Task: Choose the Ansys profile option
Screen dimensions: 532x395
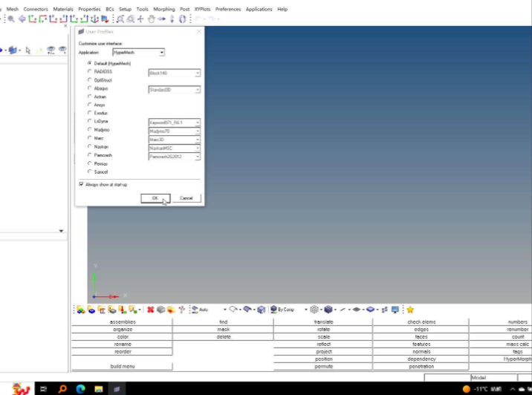Action: (x=90, y=105)
